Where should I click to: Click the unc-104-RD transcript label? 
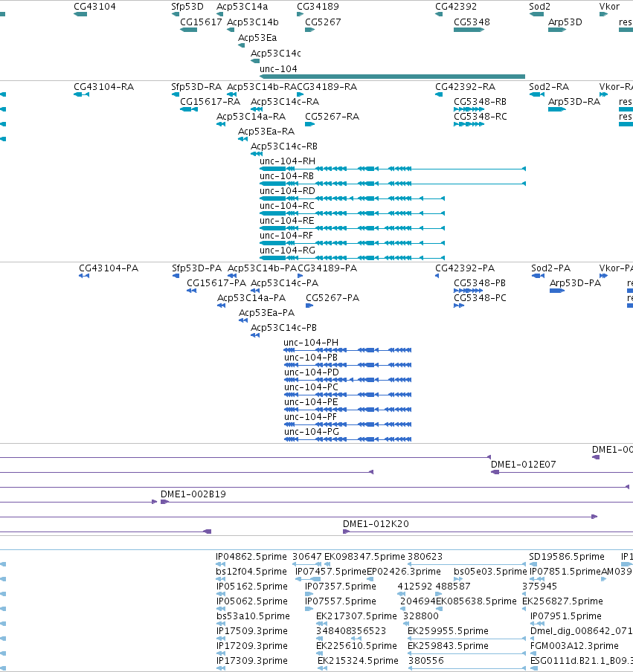[287, 191]
